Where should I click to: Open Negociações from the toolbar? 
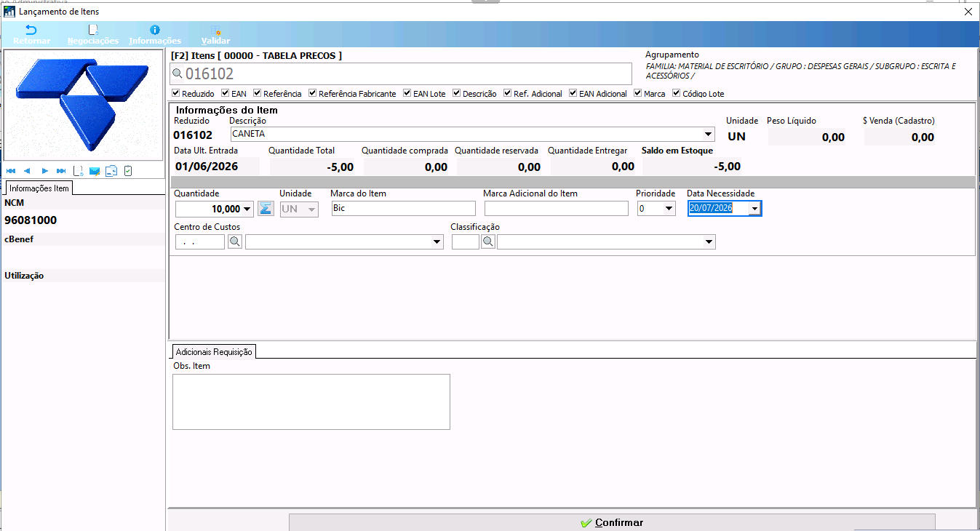(x=92, y=34)
